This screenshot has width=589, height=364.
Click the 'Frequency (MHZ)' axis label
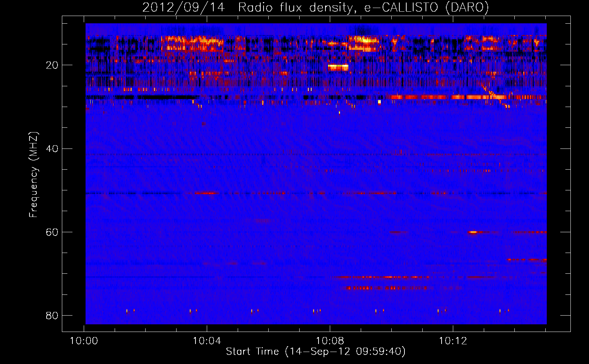(33, 175)
